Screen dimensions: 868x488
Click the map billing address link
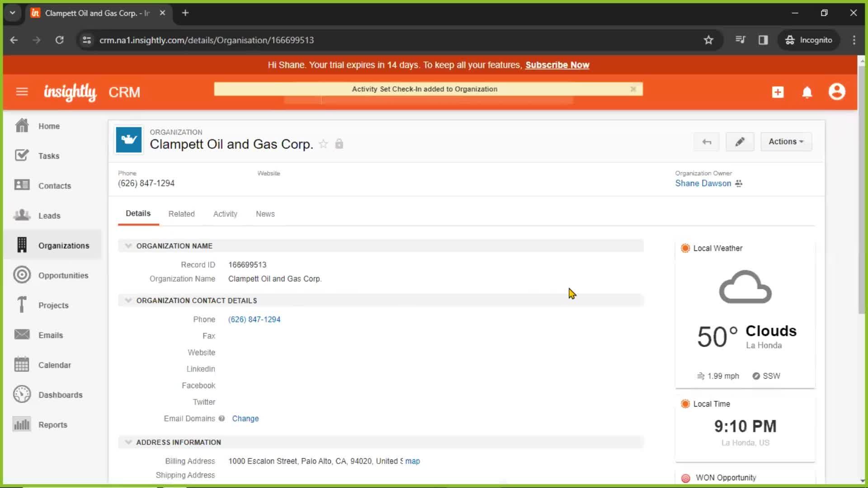(x=413, y=460)
